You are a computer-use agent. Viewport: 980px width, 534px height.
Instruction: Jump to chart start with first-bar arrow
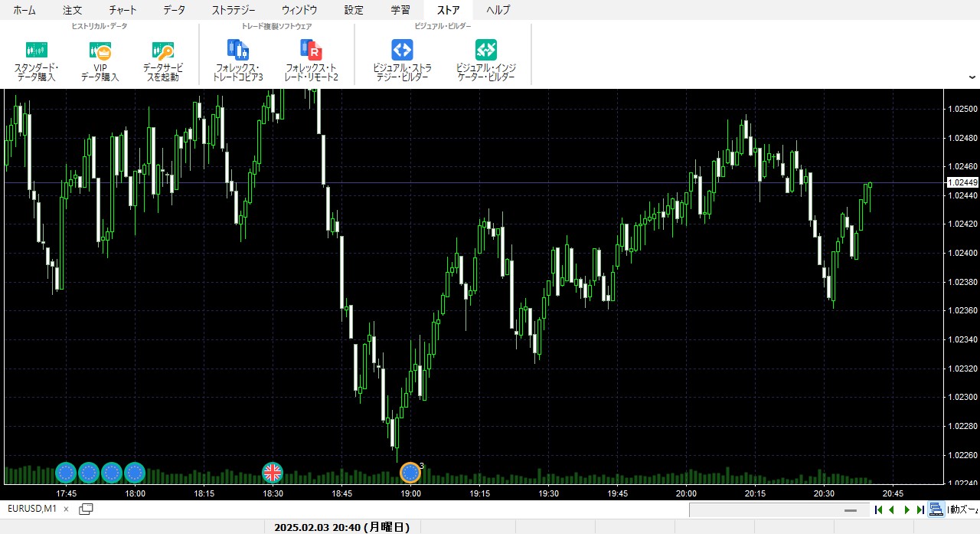pyautogui.click(x=878, y=509)
